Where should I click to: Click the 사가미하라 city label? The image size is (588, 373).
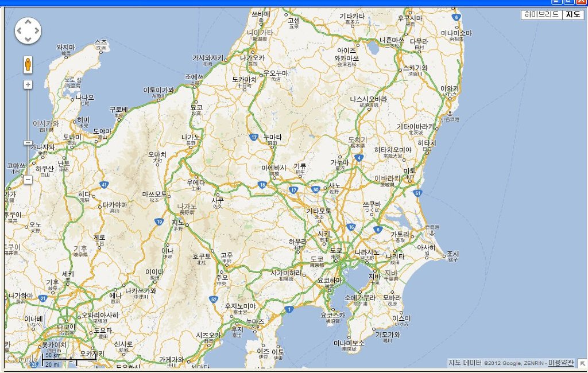click(x=286, y=273)
